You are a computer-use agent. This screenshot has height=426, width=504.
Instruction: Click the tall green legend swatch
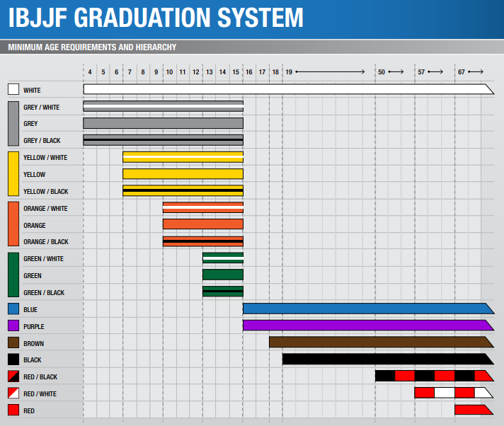coord(13,275)
